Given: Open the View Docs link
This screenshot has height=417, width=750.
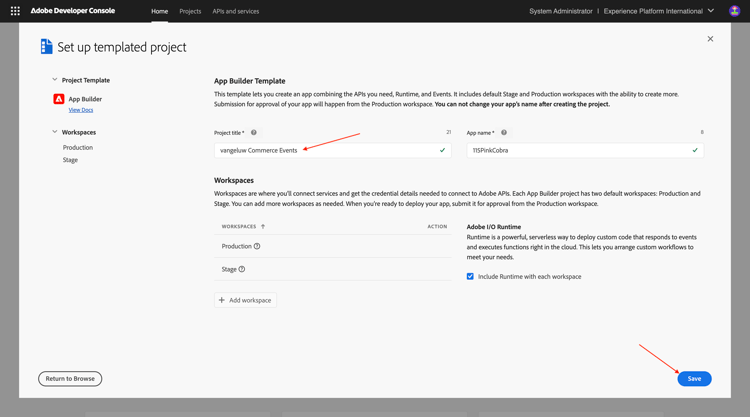Looking at the screenshot, I should pyautogui.click(x=81, y=110).
